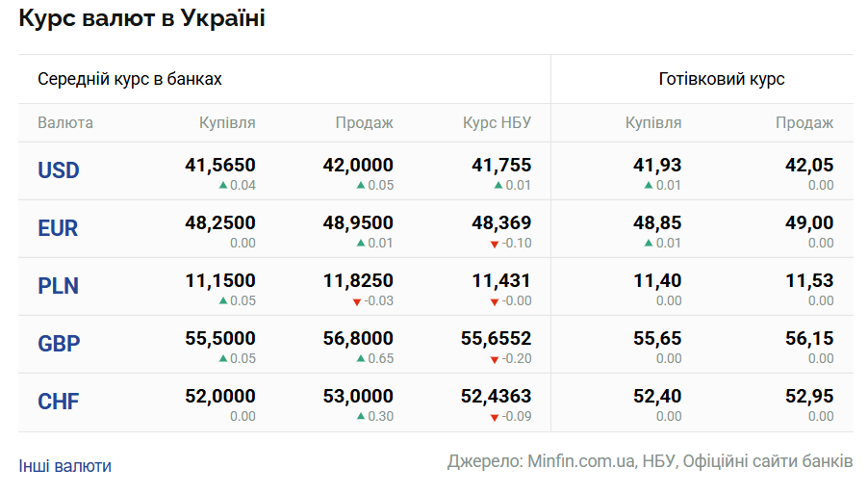The height and width of the screenshot is (494, 868).
Task: Click green up arrow under USD bank buy rate
Action: click(x=222, y=185)
